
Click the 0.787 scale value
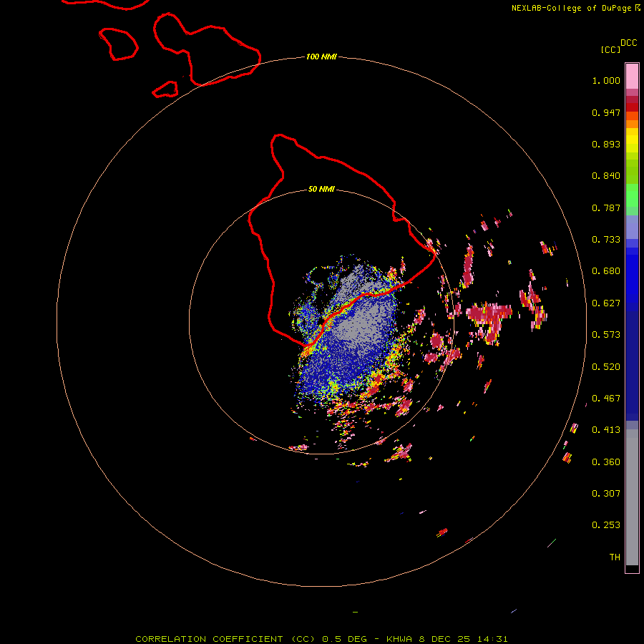coord(606,208)
